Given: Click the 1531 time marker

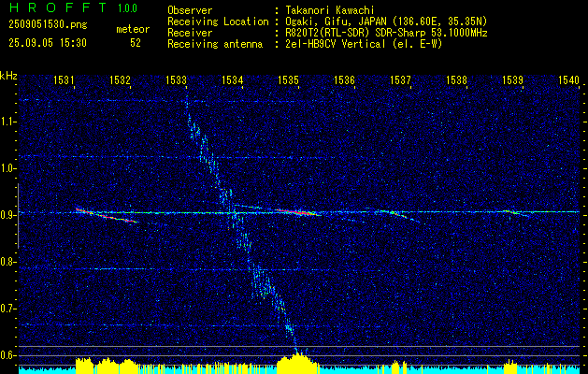Looking at the screenshot, I should click(63, 79).
